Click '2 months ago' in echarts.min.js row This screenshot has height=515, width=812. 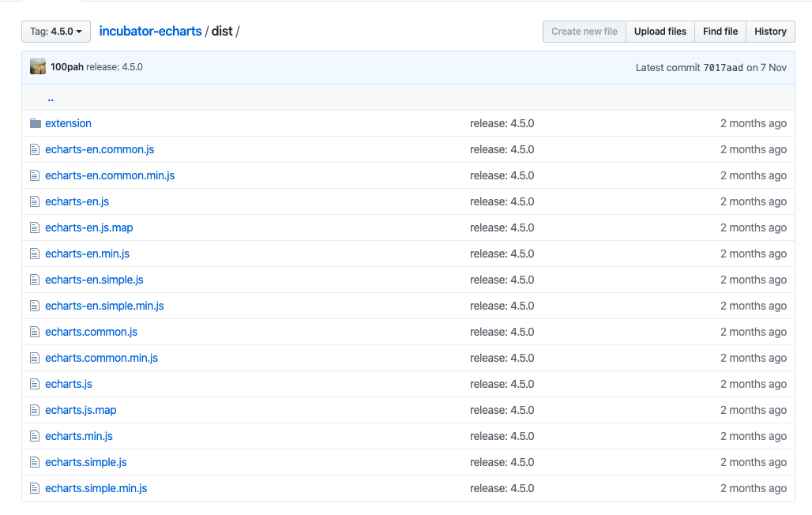point(754,436)
